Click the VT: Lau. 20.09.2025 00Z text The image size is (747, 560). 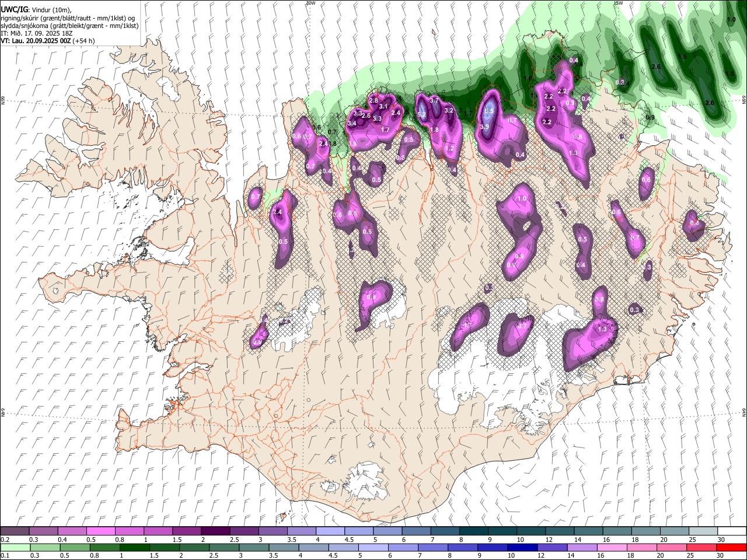[36, 41]
